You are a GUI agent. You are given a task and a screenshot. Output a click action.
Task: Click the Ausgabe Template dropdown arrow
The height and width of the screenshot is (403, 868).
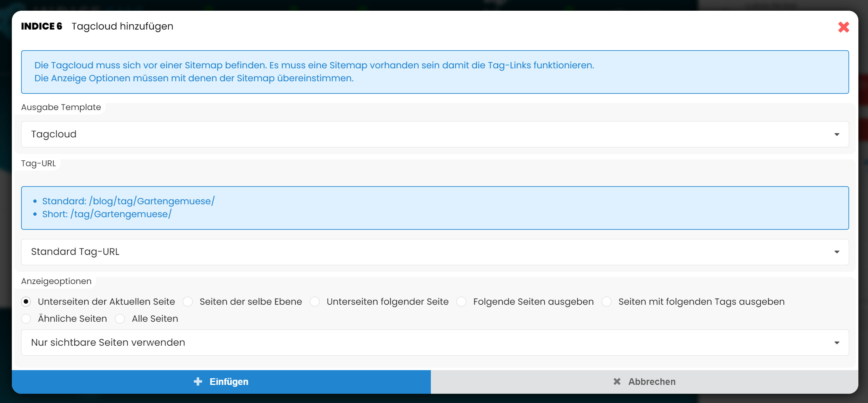click(837, 134)
